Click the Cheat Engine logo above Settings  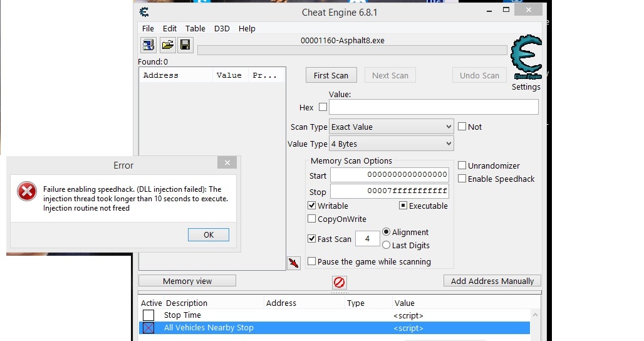point(526,57)
